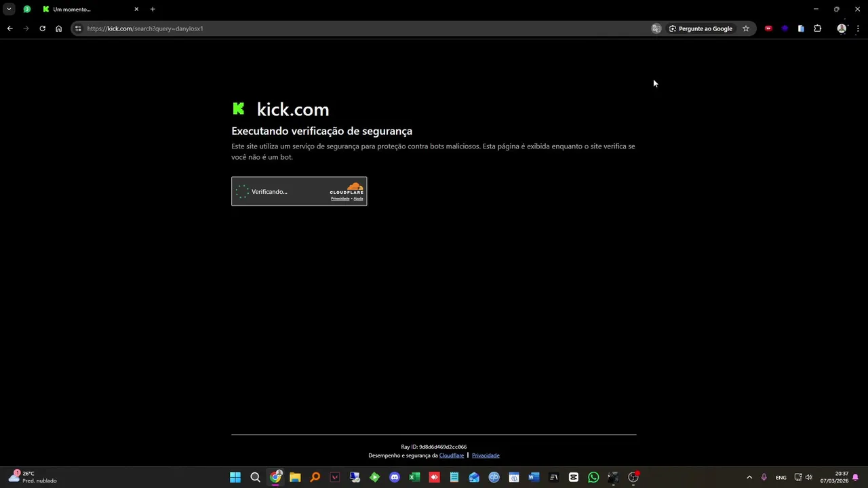Open the footer Cloudflare link
This screenshot has width=868, height=488.
[x=452, y=455]
